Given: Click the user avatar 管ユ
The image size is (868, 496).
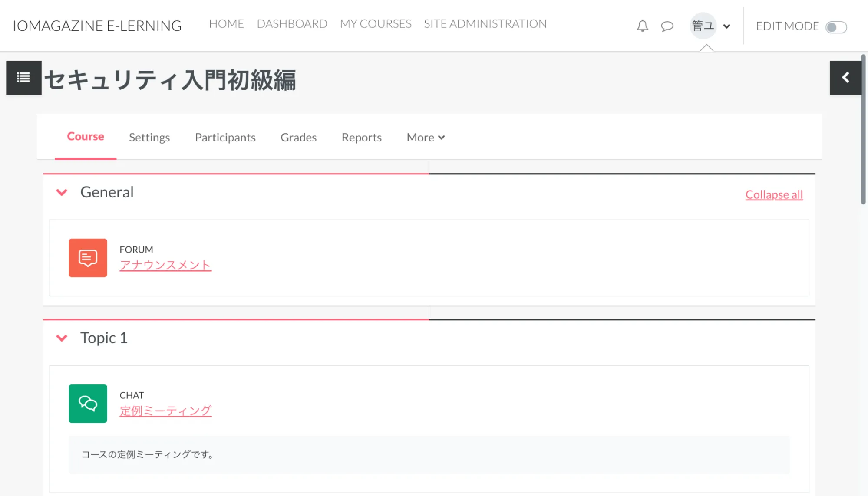Looking at the screenshot, I should [702, 26].
